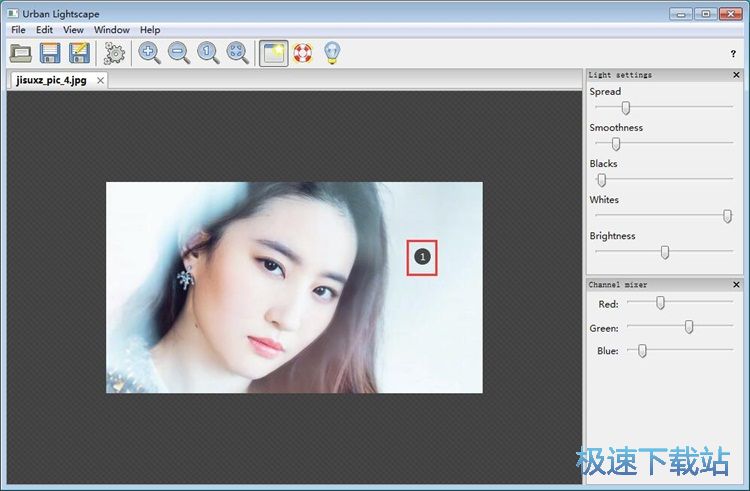Minimize the Urban Lightscape window

681,14
